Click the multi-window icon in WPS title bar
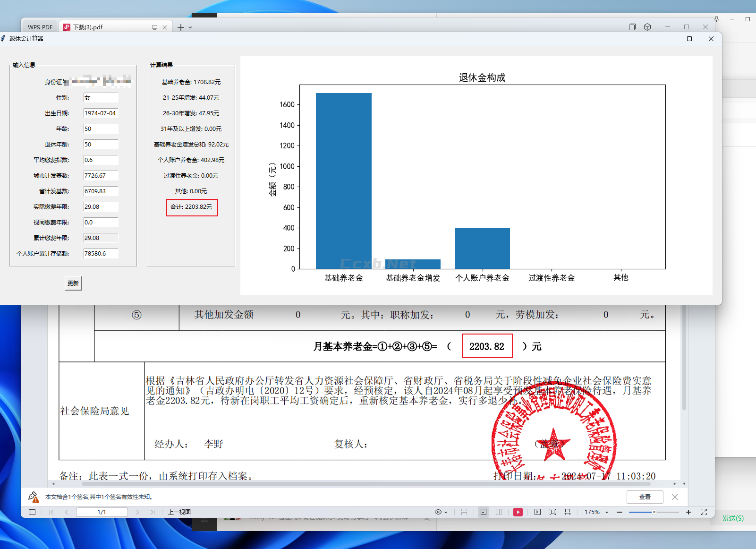The width and height of the screenshot is (756, 549). [x=632, y=27]
